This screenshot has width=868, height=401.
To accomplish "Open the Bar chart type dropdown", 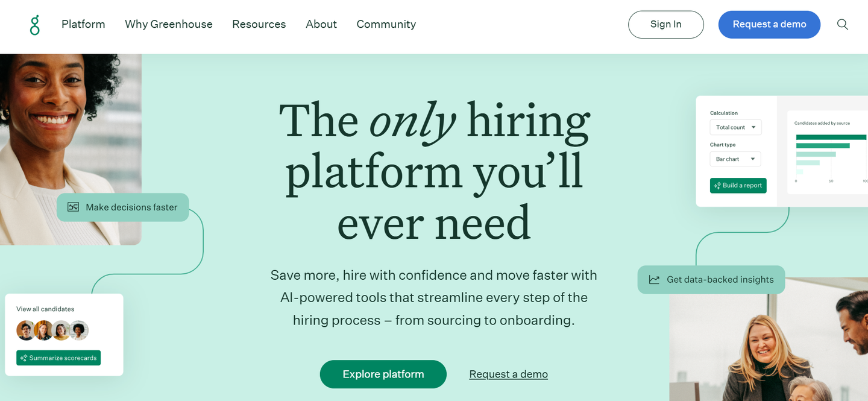I will click(735, 159).
